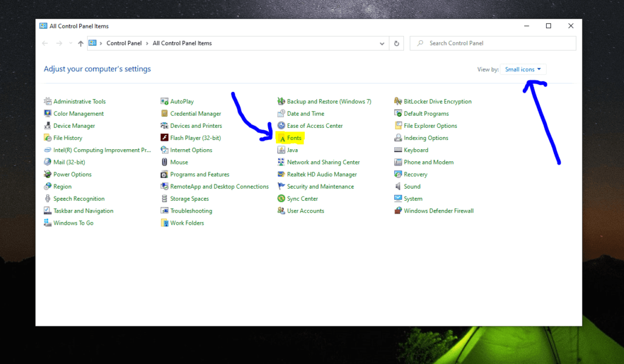Screen dimensions: 624x364
Task: Click the Mouse icon
Action: 165,162
